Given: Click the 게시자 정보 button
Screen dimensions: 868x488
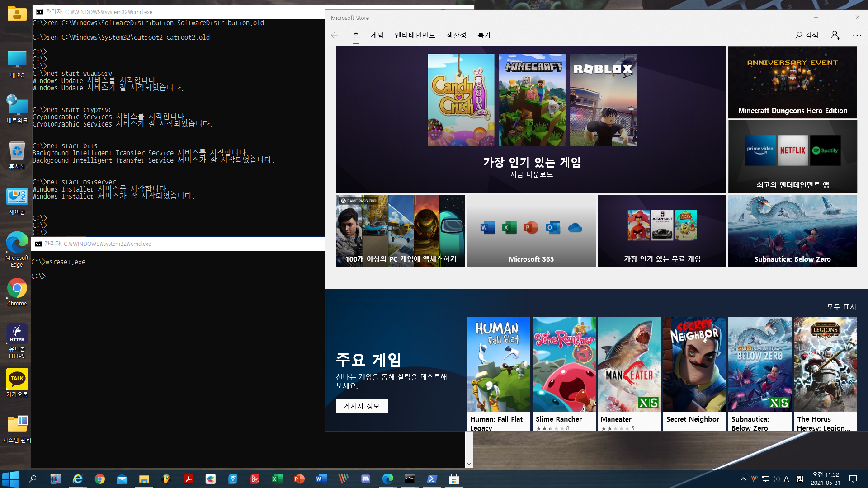Looking at the screenshot, I should click(362, 406).
